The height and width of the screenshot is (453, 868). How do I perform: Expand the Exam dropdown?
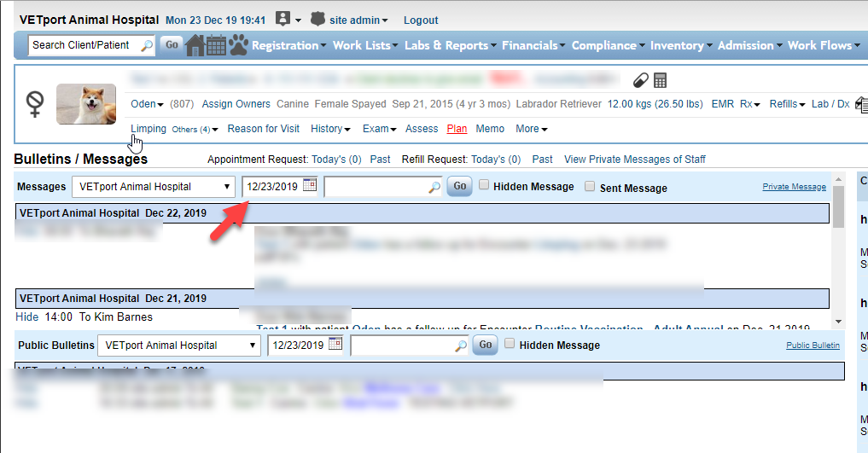point(379,129)
